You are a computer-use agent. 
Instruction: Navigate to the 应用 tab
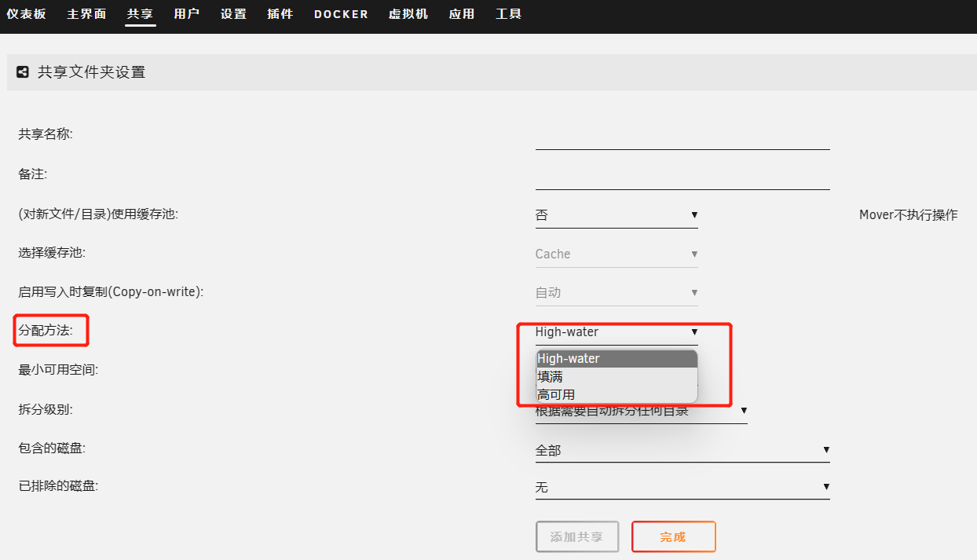[x=462, y=14]
